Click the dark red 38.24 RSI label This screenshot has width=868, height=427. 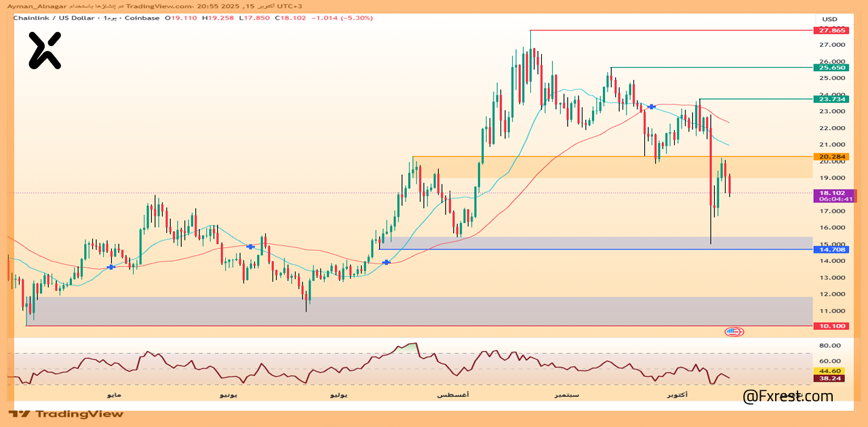831,379
